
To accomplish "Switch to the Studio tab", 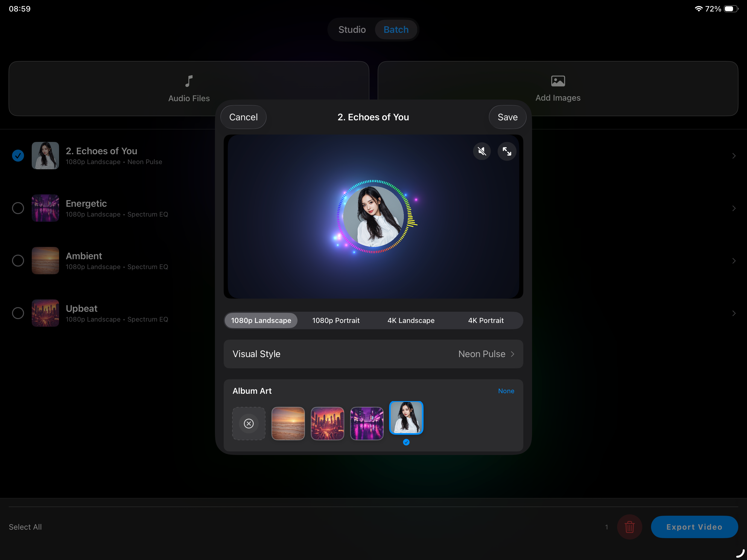I will pos(352,30).
